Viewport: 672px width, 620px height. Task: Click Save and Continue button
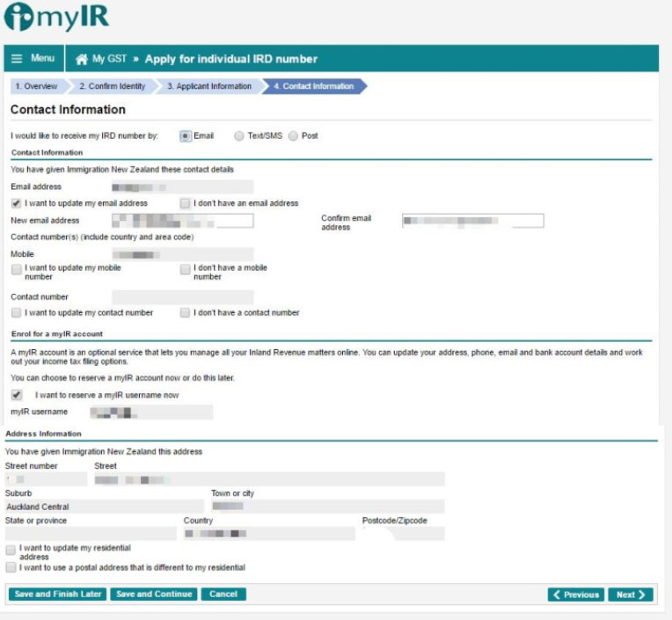tap(154, 594)
